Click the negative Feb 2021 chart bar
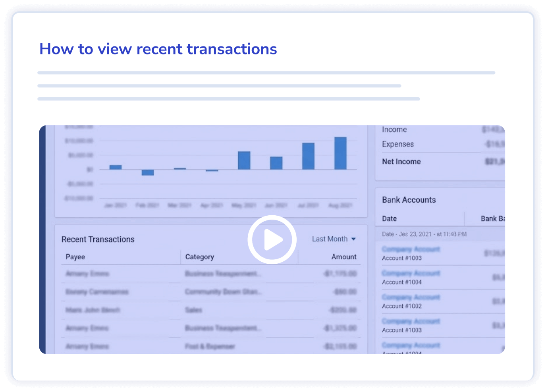546x392 pixels. click(x=148, y=172)
